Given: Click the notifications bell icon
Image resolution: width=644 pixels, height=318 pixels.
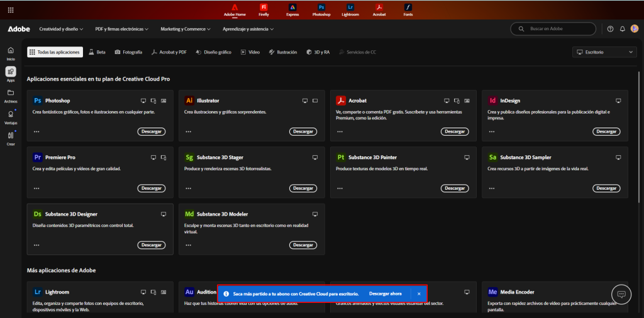Looking at the screenshot, I should click(x=623, y=29).
